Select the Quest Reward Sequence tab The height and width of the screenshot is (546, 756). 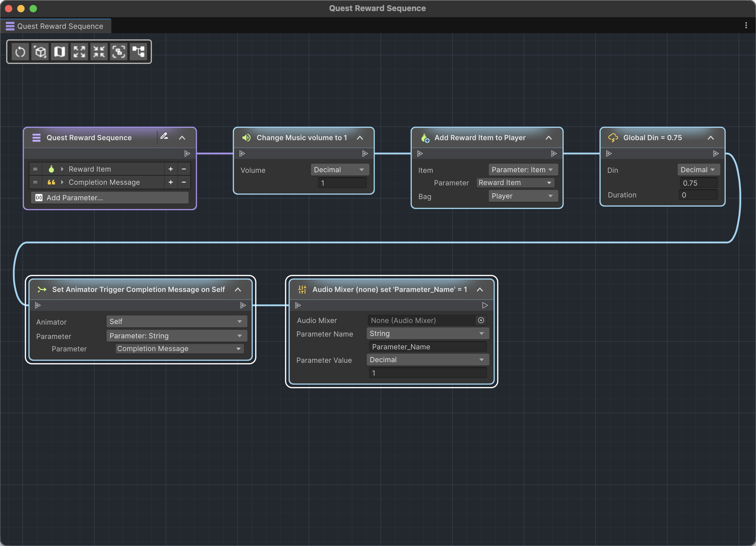(x=55, y=26)
